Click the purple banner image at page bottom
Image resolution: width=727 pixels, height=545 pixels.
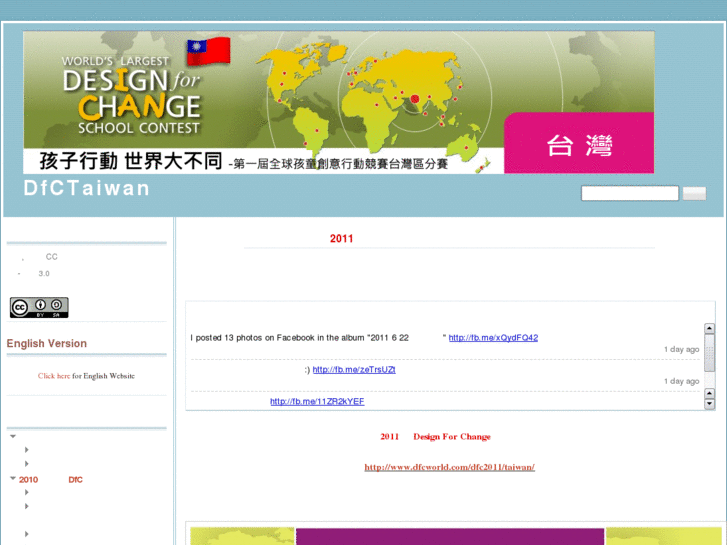tap(450, 536)
